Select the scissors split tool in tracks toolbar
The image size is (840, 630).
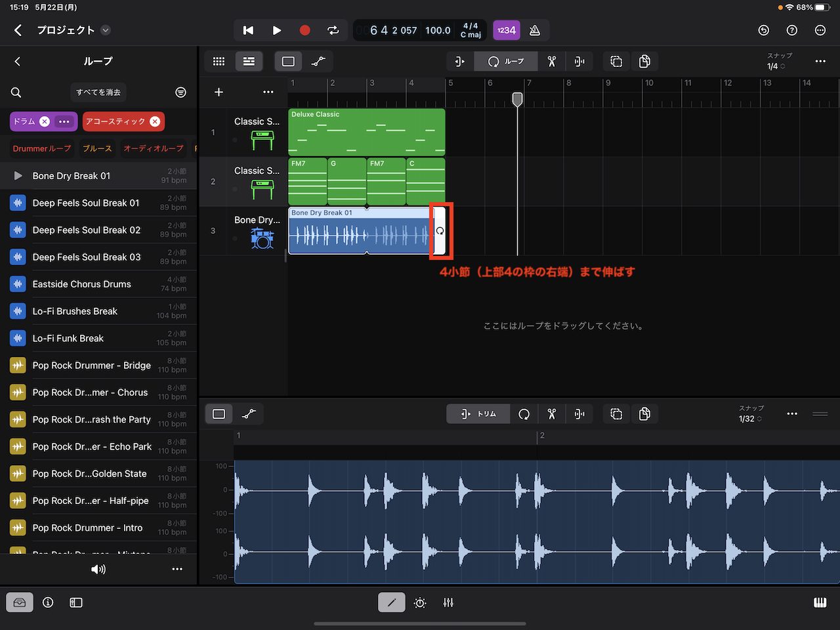[551, 61]
